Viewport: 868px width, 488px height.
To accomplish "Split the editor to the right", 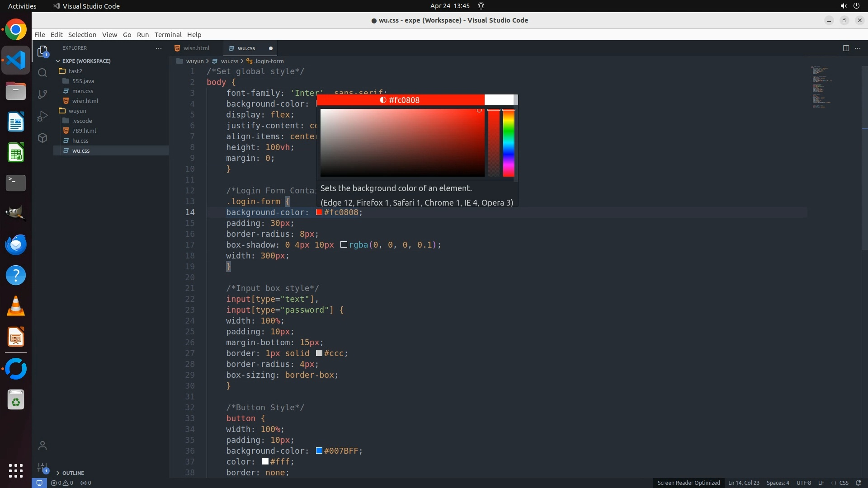I will pyautogui.click(x=845, y=48).
